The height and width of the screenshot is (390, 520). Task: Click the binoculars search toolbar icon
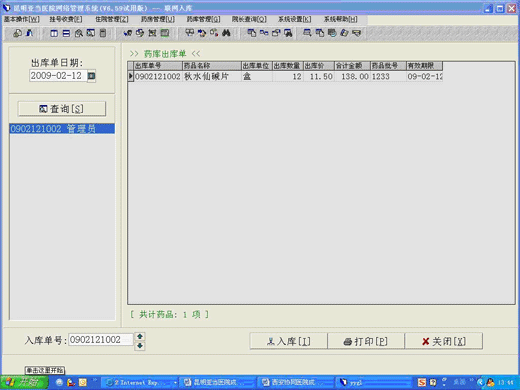tap(226, 33)
